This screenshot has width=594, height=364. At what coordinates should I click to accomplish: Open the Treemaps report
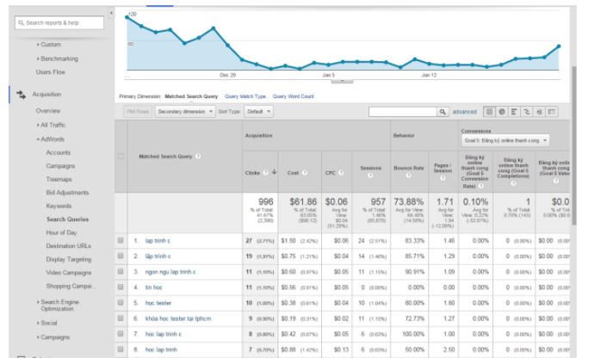point(59,179)
